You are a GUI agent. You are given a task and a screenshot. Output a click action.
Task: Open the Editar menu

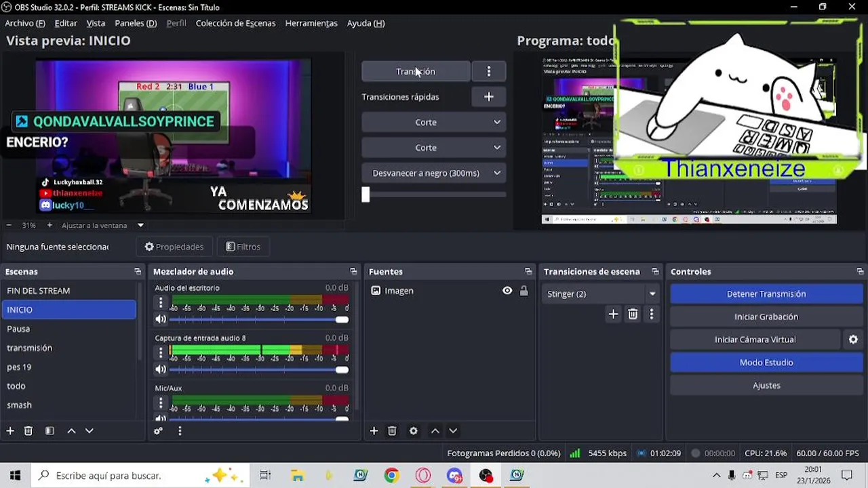tap(66, 23)
